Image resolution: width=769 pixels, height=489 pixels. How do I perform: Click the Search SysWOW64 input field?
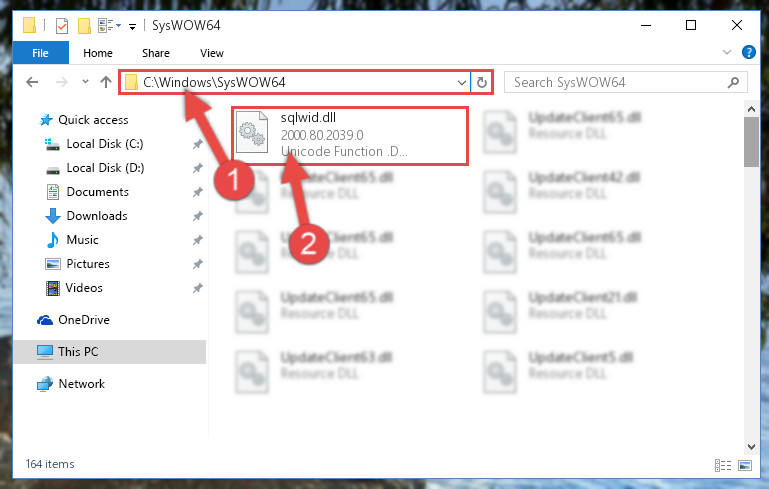point(618,82)
